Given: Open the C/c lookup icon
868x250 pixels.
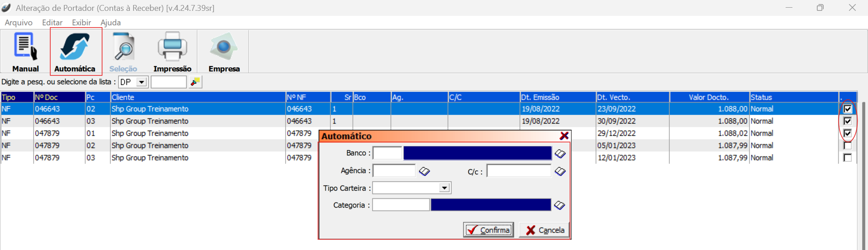Looking at the screenshot, I should 560,171.
